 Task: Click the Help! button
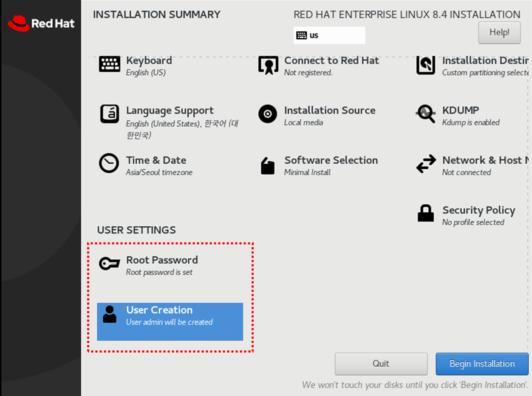click(499, 32)
